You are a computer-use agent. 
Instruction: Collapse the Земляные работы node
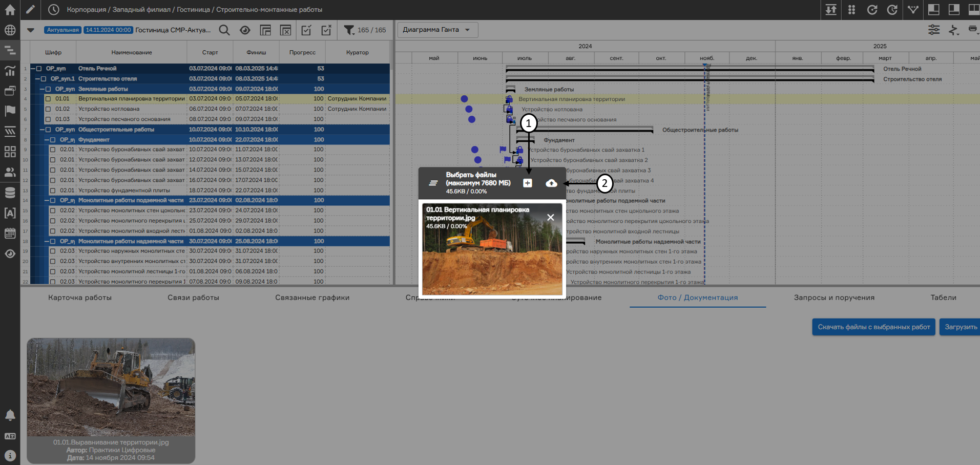click(x=43, y=89)
